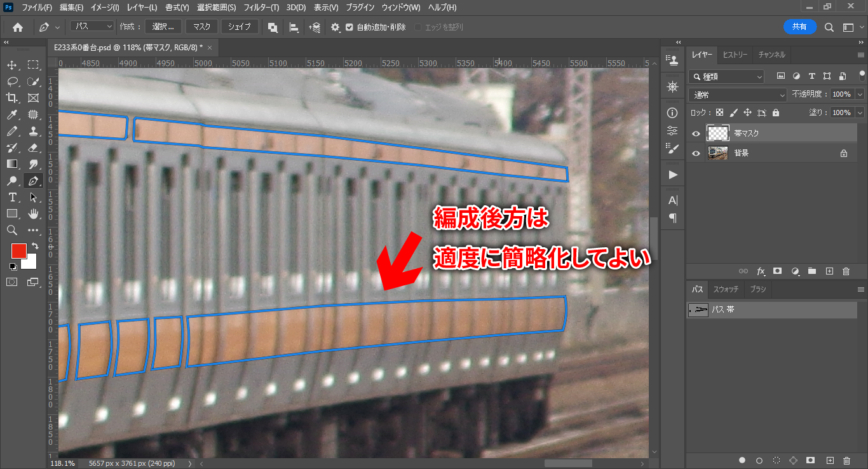Screen dimensions: 868x469
Task: Select the Path Selection tool
Action: (33, 197)
